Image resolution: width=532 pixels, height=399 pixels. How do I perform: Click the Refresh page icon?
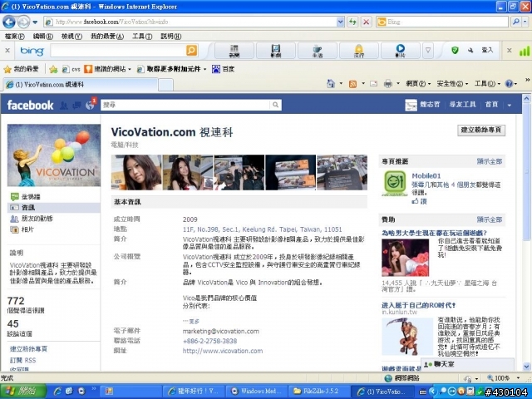pyautogui.click(x=352, y=22)
